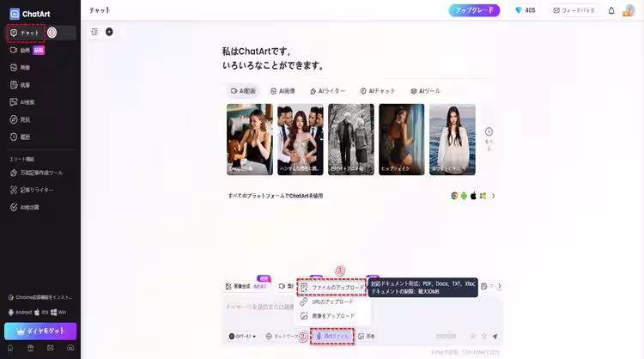
Task: Click the home icon at sidebar bottom
Action: (10, 348)
